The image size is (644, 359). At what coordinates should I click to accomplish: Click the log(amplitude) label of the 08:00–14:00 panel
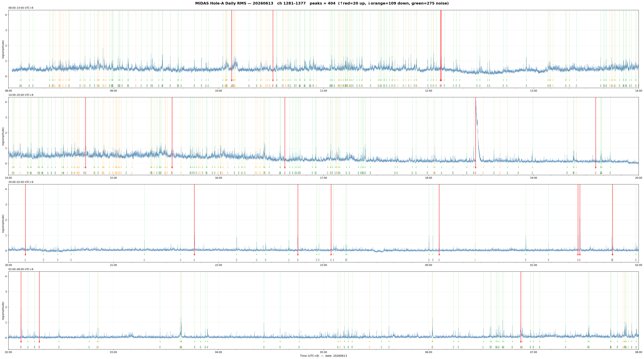click(x=3, y=49)
